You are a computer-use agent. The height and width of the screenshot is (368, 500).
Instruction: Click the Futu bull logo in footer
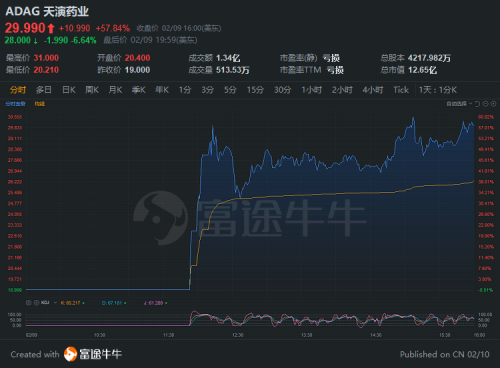[70, 354]
